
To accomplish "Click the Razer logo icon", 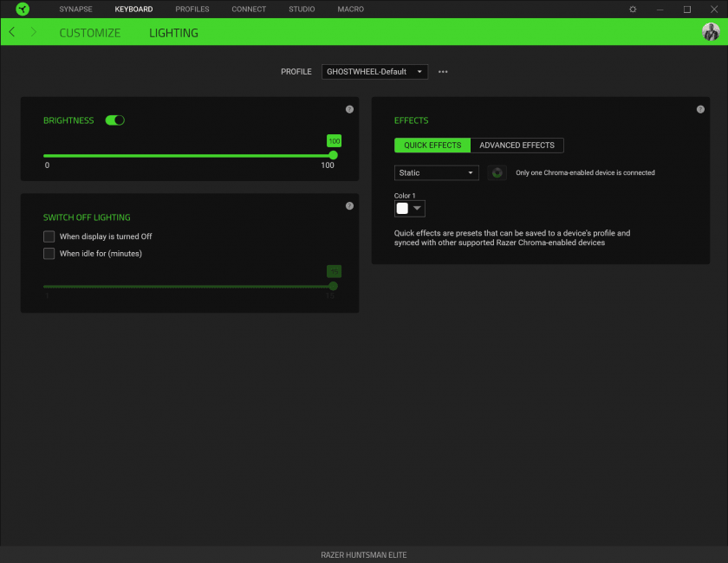I will [x=23, y=10].
